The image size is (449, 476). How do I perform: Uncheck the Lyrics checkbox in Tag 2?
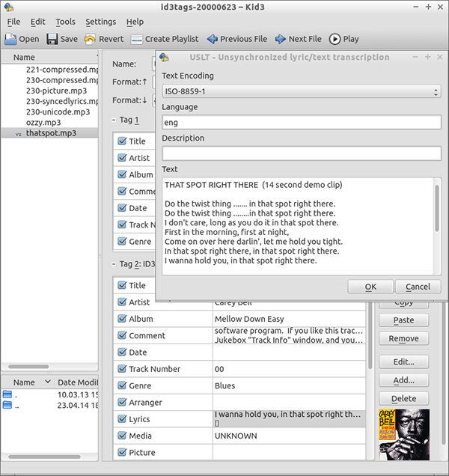click(122, 418)
